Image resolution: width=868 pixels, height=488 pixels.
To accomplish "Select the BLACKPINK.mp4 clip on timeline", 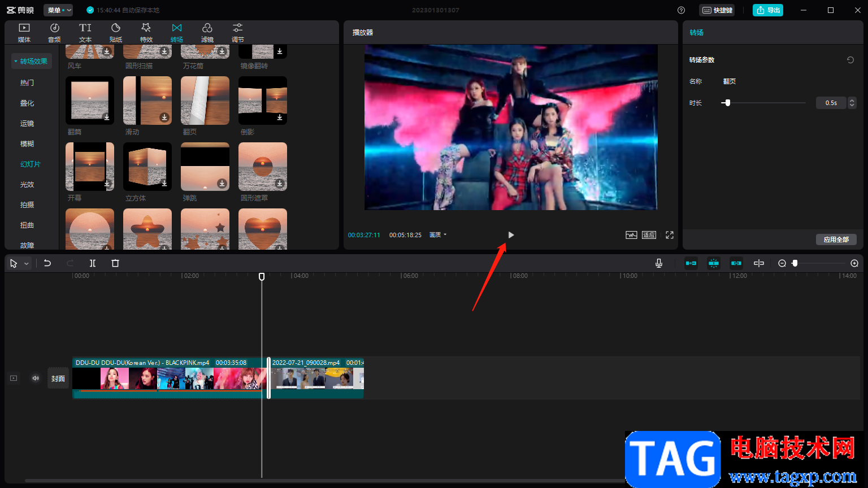I will pos(170,378).
